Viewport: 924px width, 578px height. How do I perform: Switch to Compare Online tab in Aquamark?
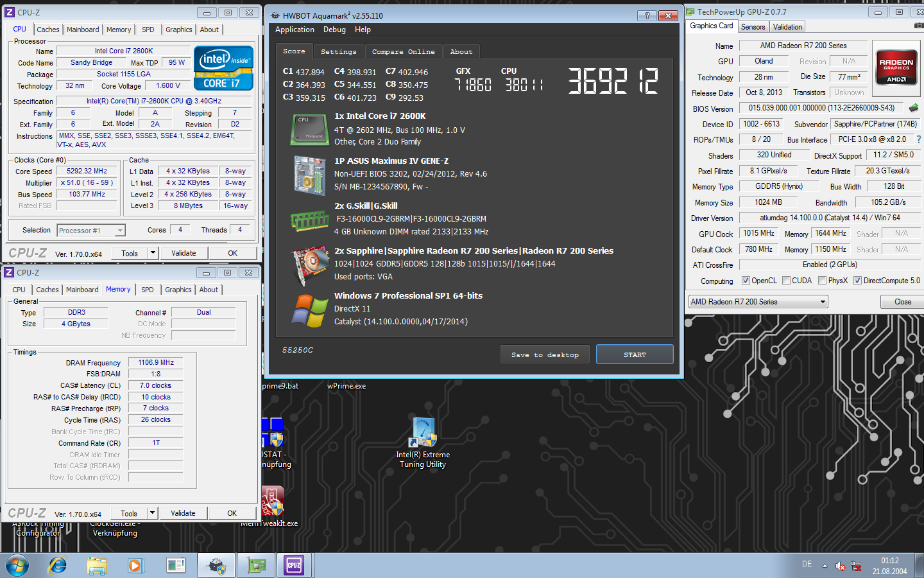coord(403,52)
